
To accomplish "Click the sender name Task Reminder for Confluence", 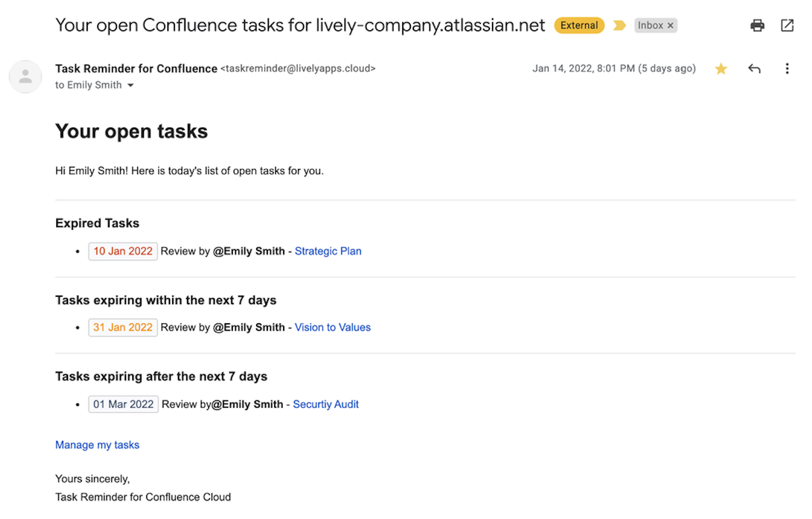I will click(136, 69).
